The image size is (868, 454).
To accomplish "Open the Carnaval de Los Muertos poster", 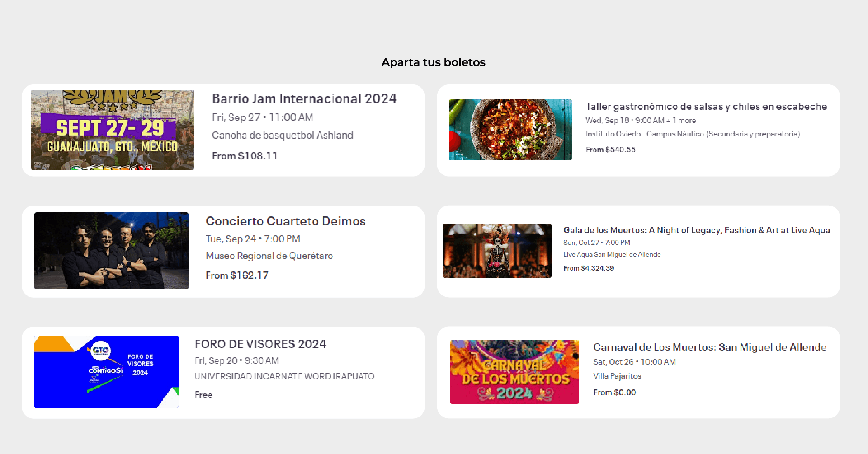I will [x=514, y=371].
